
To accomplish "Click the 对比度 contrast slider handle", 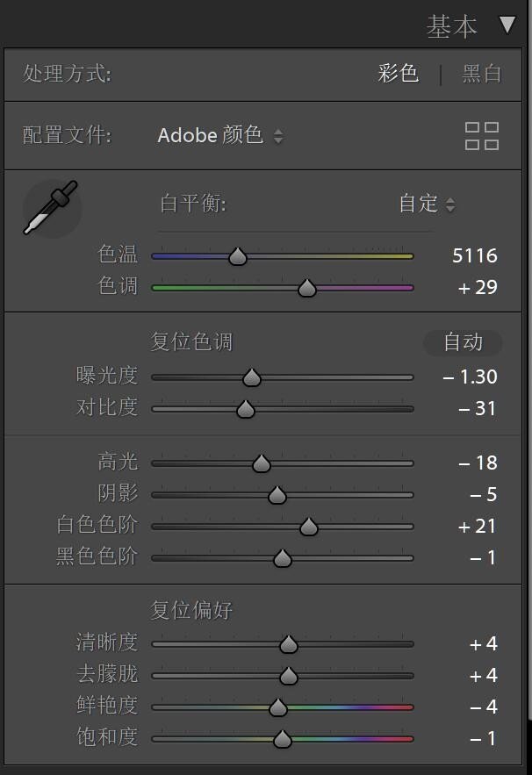I will tap(246, 410).
